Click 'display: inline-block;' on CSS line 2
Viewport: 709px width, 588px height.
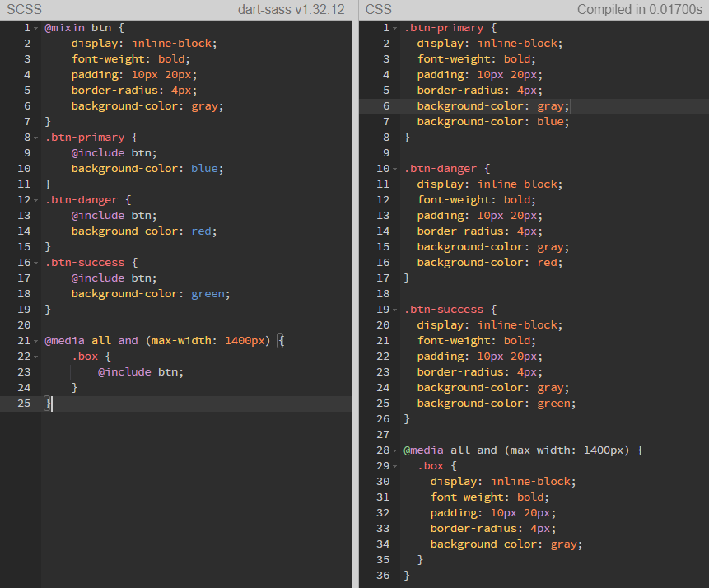tap(490, 44)
